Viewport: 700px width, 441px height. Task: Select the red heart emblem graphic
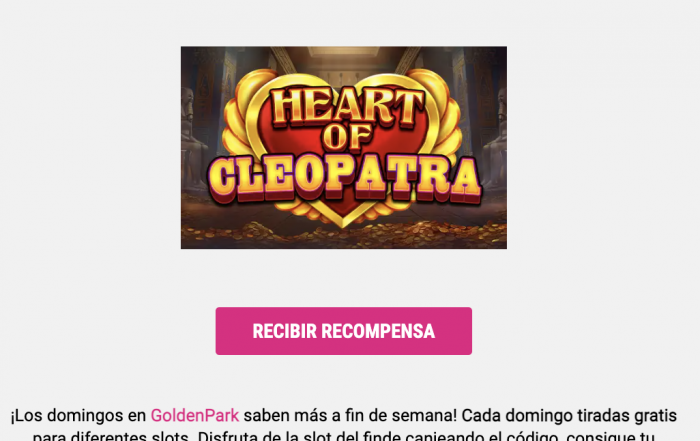343,147
